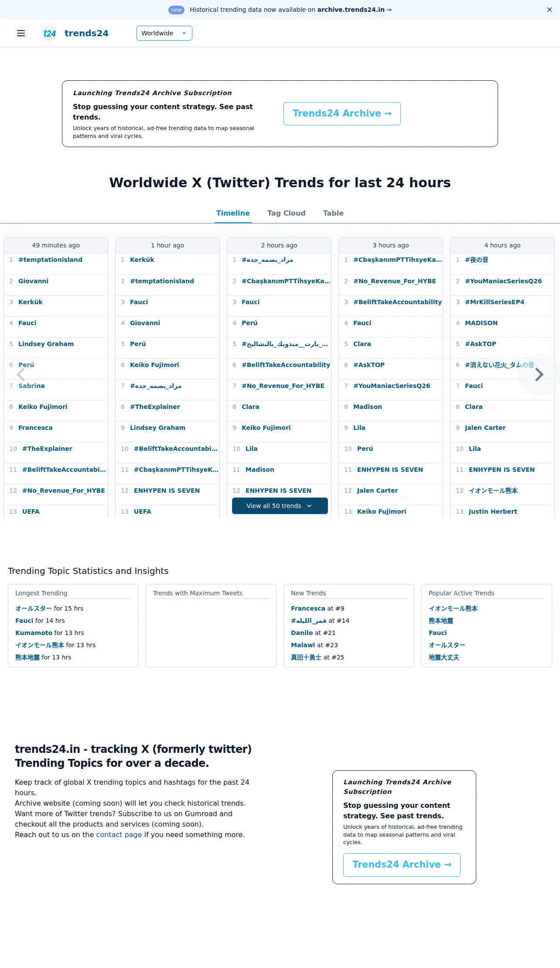
Task: Open #AskTOP in 3 hours ago column
Action: click(369, 365)
